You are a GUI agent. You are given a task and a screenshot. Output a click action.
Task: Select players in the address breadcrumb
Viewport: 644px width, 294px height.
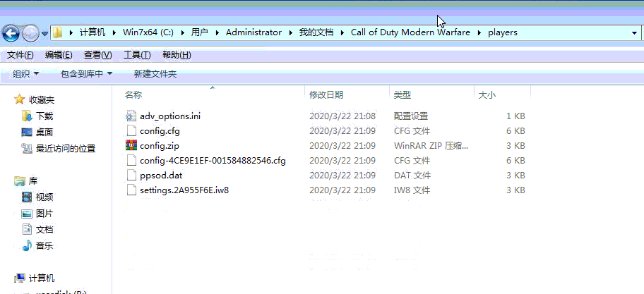pyautogui.click(x=503, y=32)
